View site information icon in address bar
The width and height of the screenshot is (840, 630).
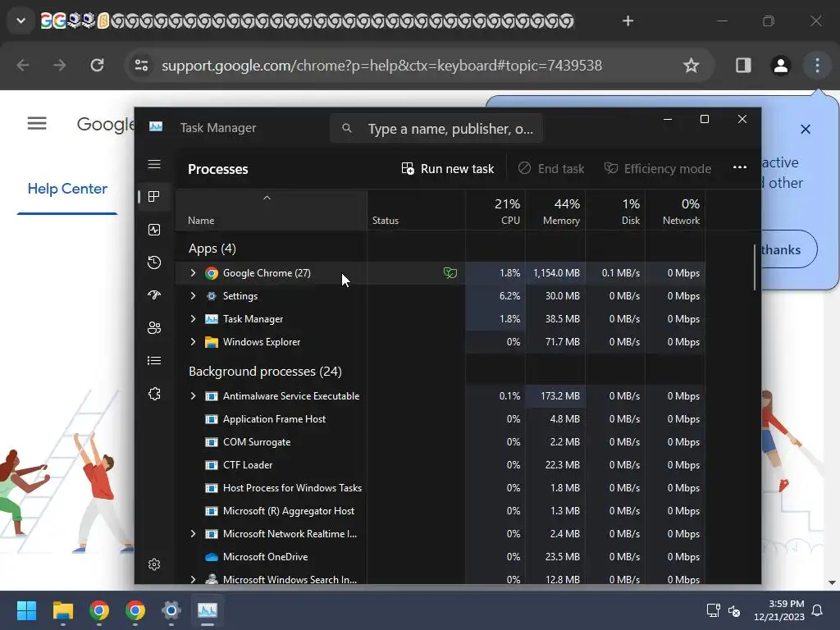click(x=141, y=66)
